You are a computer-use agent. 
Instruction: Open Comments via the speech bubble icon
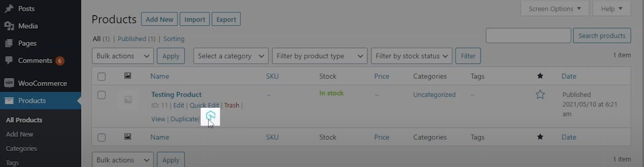pyautogui.click(x=9, y=60)
